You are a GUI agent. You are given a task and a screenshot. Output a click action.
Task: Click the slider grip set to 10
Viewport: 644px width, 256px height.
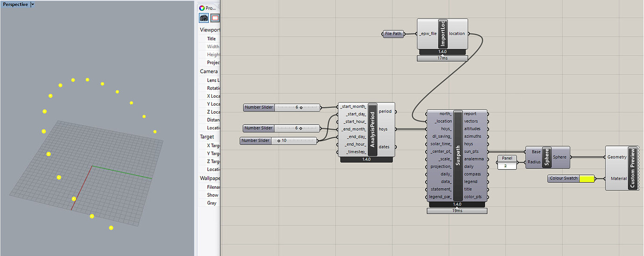(x=279, y=140)
